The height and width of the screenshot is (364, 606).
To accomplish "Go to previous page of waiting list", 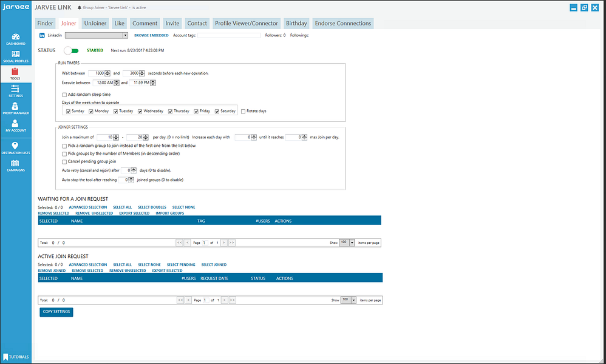I will click(x=188, y=243).
